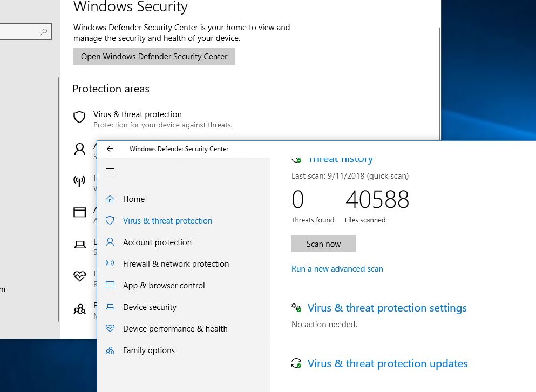Click the Virus & threat protection area shield in Settings
Screen dimensions: 536x392
80,117
